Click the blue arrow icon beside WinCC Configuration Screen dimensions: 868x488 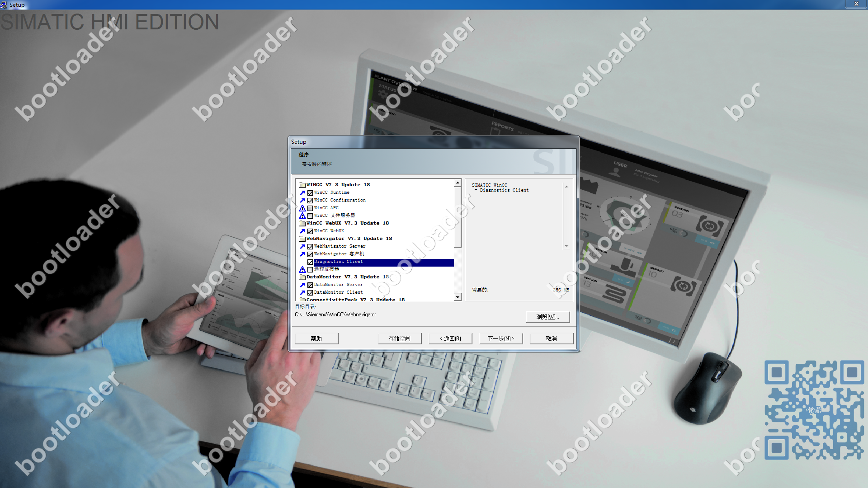click(302, 200)
